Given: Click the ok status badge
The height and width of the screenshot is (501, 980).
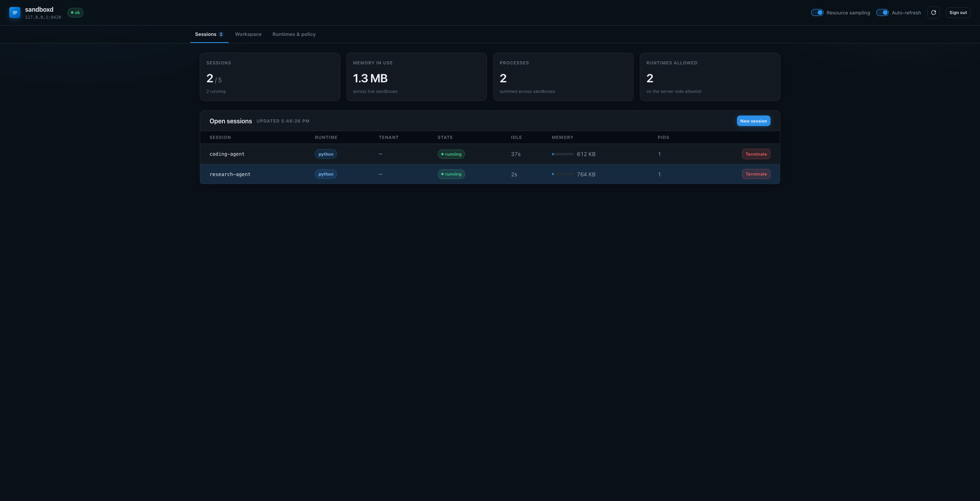Looking at the screenshot, I should tap(75, 12).
